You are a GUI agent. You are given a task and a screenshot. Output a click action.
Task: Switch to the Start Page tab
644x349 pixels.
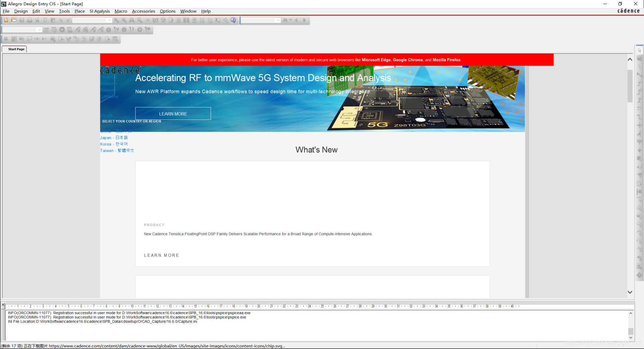pyautogui.click(x=16, y=49)
